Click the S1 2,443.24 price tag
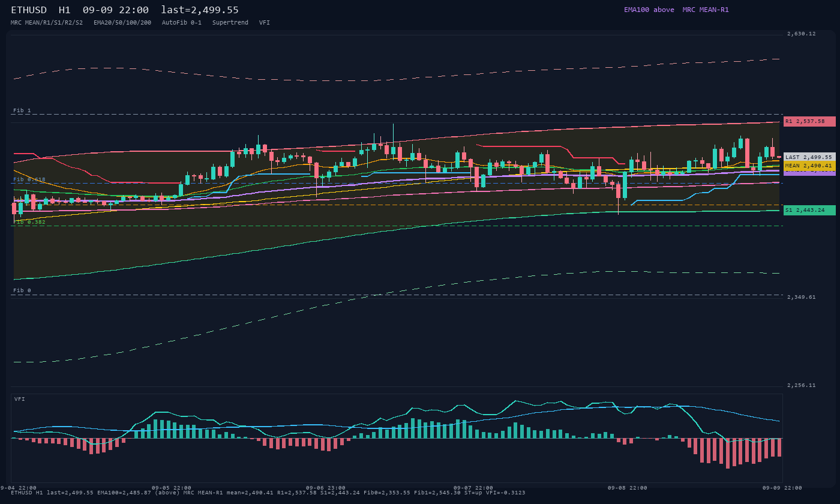This screenshot has height=504, width=840. coord(809,210)
